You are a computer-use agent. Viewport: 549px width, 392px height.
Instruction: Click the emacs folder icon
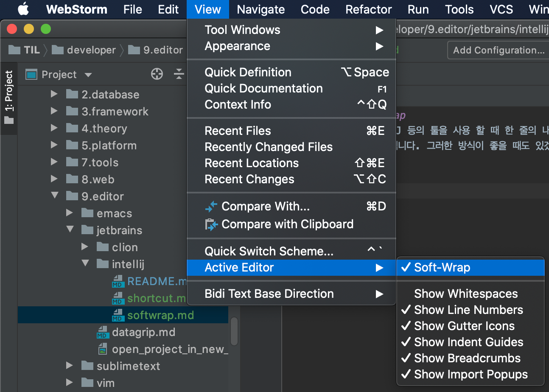[x=87, y=213]
